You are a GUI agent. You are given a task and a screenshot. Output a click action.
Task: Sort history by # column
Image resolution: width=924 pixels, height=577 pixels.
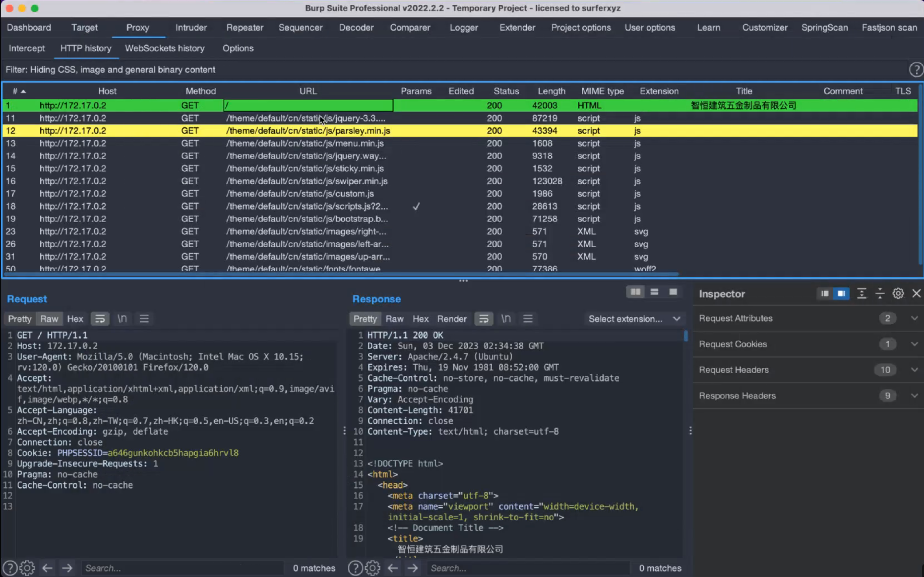[x=19, y=91]
